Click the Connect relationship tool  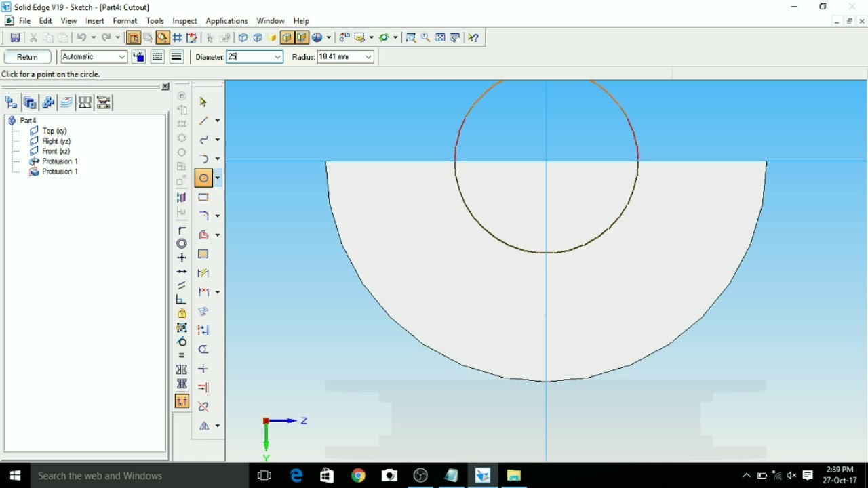(182, 230)
